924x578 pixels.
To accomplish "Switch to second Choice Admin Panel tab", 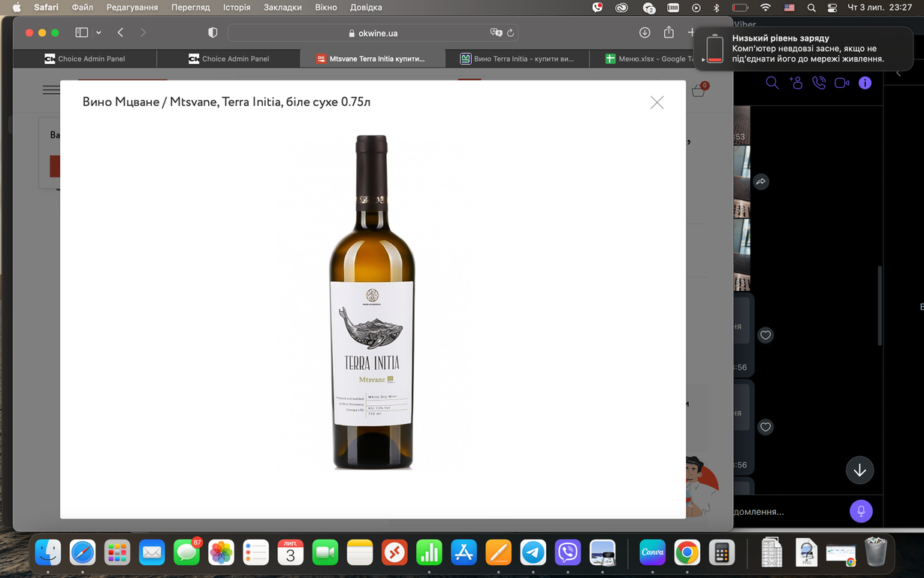I will click(x=228, y=59).
